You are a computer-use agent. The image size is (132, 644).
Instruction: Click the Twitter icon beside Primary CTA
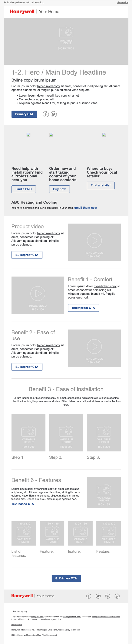tap(54, 114)
